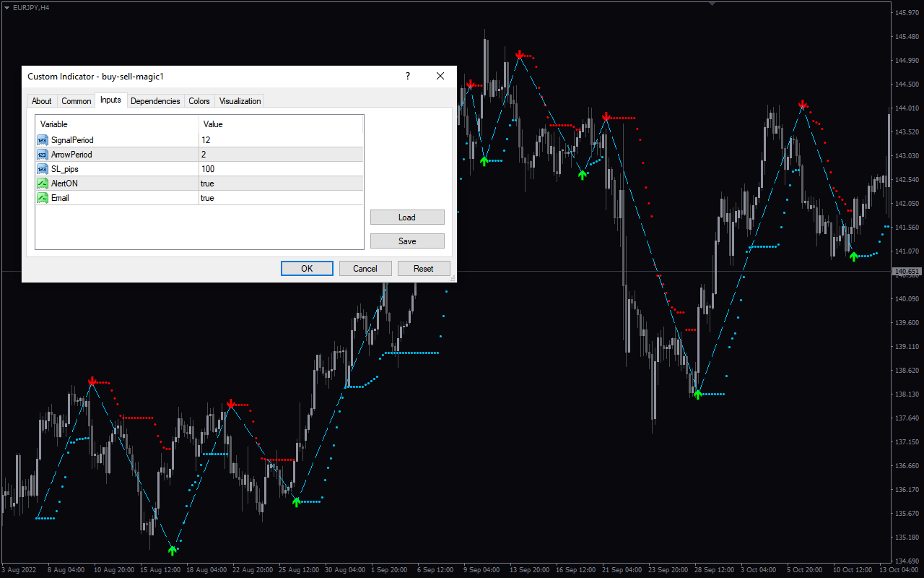Click the 134.690 price scale label

tap(907, 561)
